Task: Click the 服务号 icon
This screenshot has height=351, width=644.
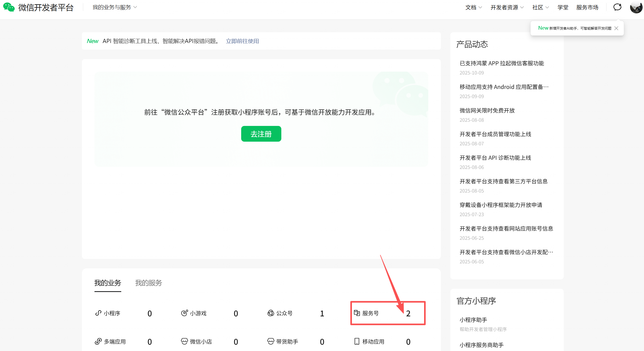Action: tap(357, 313)
